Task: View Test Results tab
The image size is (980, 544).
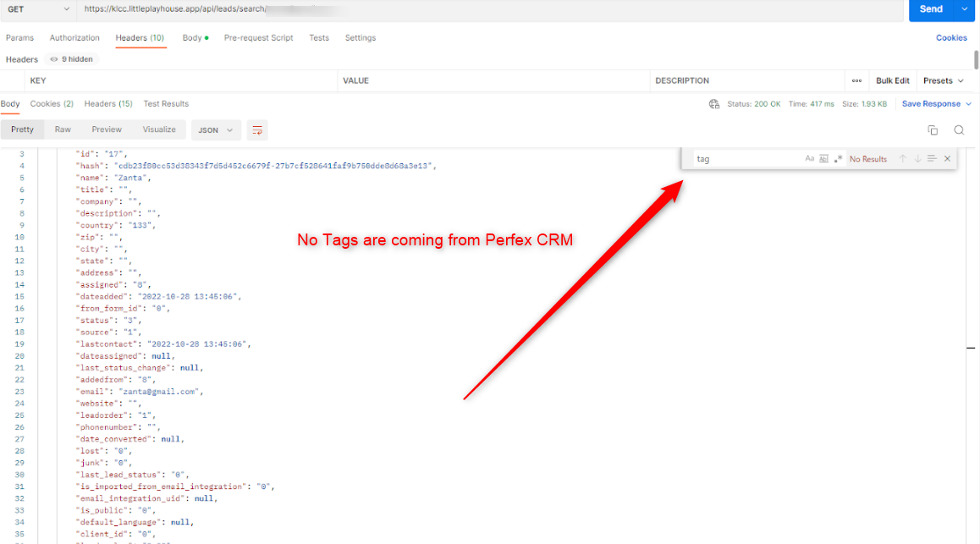Action: pyautogui.click(x=166, y=104)
